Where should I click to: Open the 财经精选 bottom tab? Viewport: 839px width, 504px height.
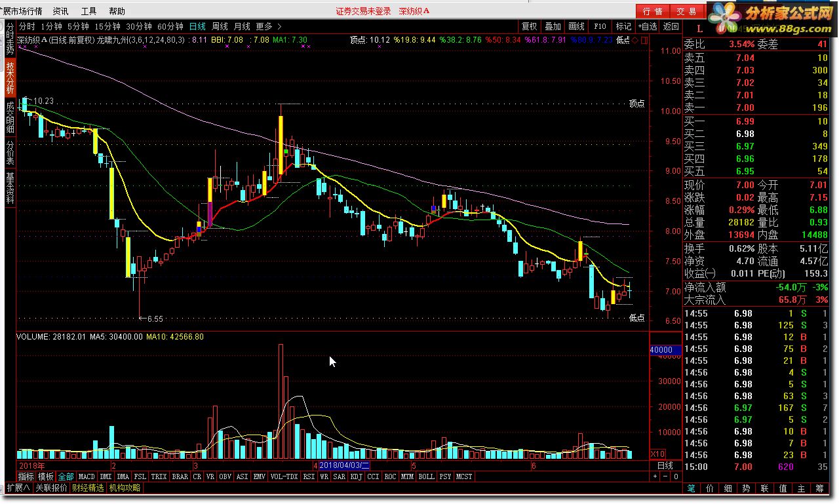point(88,488)
